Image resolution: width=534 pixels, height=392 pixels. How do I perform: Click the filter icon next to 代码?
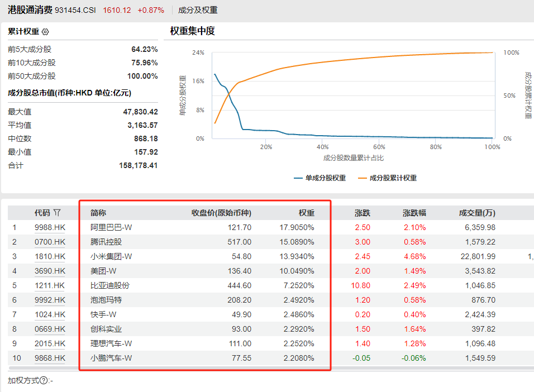(x=57, y=213)
